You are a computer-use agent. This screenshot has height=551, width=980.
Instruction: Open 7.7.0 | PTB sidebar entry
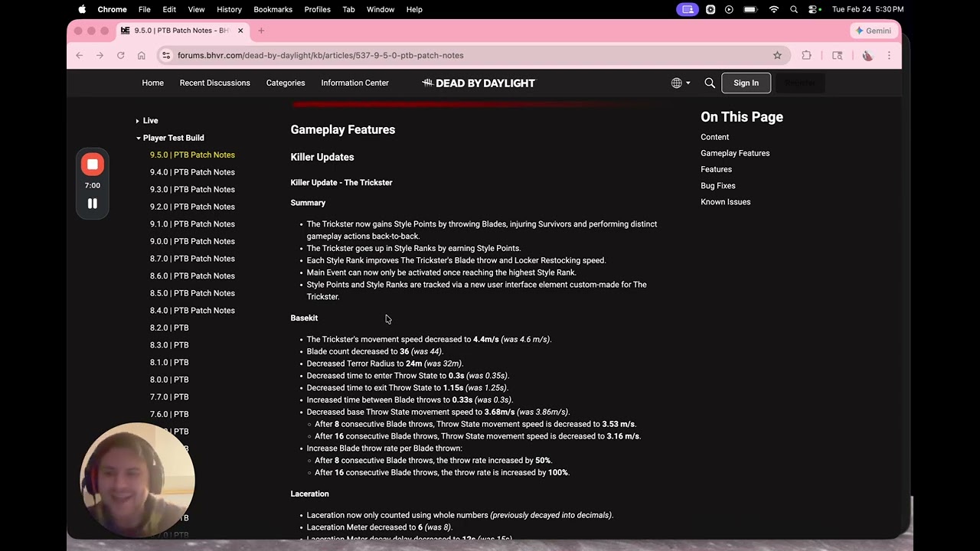pyautogui.click(x=169, y=397)
